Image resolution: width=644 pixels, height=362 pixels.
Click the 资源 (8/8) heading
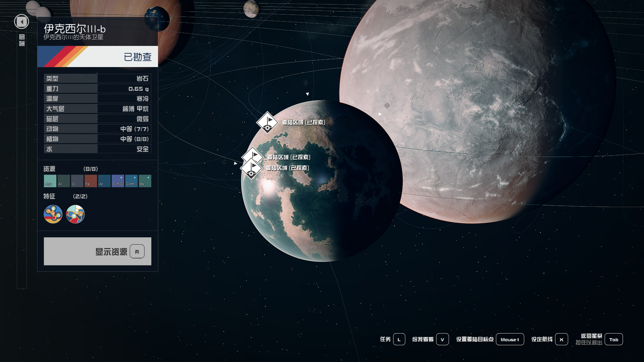[x=71, y=169]
